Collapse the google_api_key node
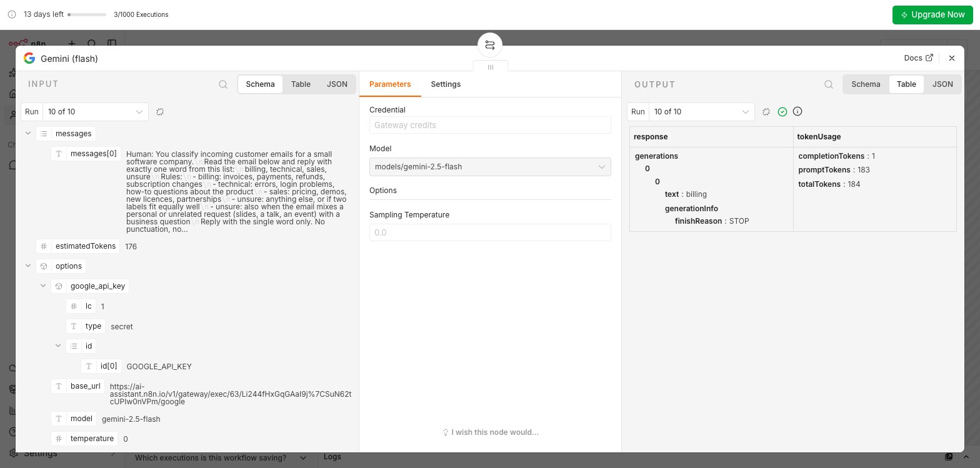 [43, 286]
